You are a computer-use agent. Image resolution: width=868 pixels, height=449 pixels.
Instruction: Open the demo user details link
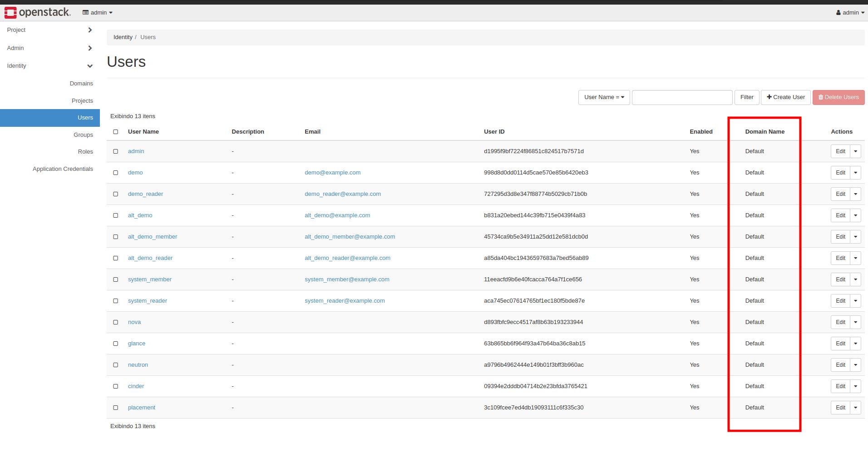[135, 173]
